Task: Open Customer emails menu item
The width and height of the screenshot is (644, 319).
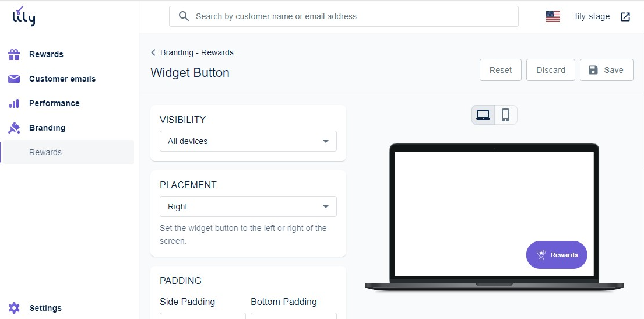Action: (62, 79)
